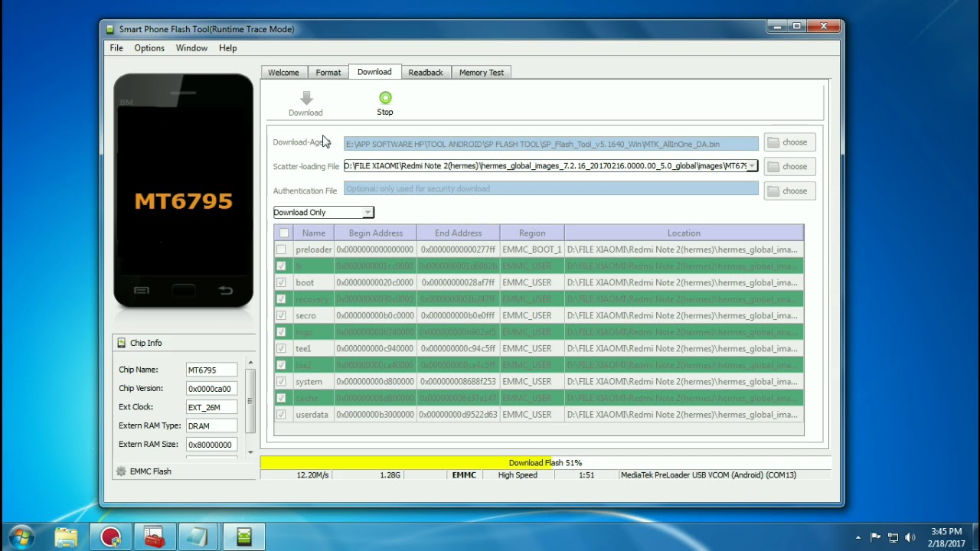Image resolution: width=980 pixels, height=551 pixels.
Task: Open the Download Only mode dropdown
Action: pos(323,212)
